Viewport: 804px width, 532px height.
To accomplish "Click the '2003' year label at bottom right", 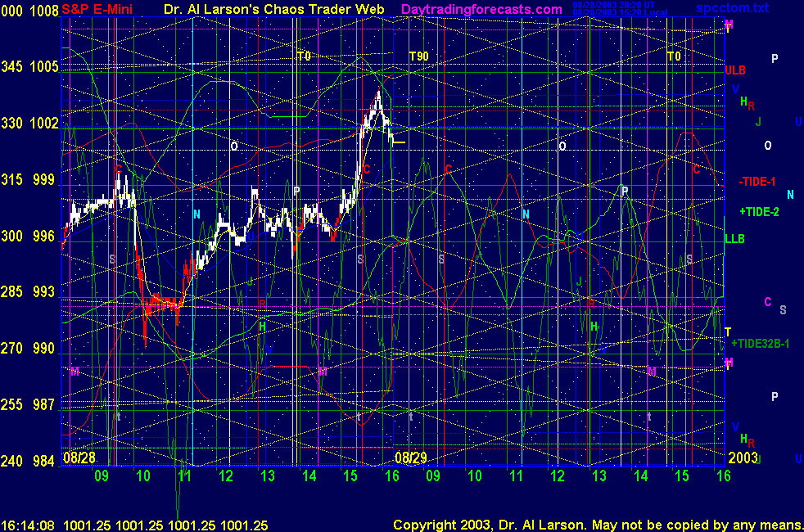I will 743,458.
